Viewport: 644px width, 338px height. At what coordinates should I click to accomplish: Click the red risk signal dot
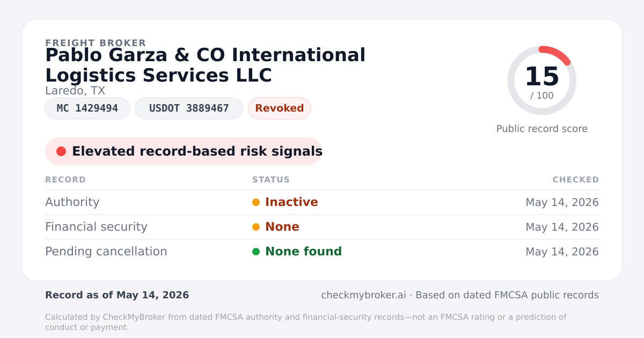pyautogui.click(x=61, y=151)
